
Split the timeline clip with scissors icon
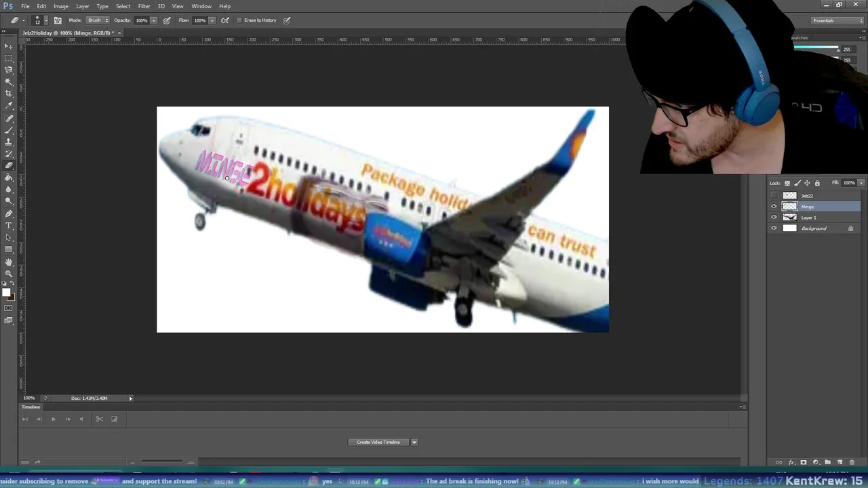[x=99, y=419]
